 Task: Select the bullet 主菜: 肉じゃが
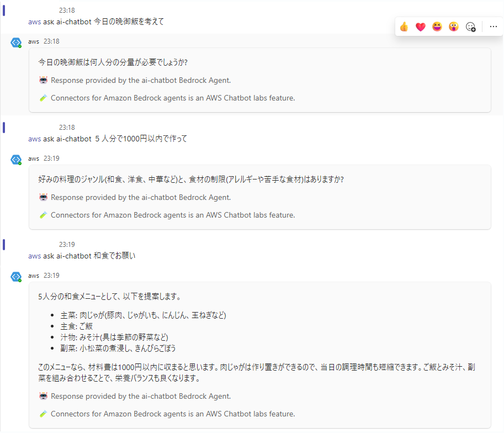tap(143, 315)
